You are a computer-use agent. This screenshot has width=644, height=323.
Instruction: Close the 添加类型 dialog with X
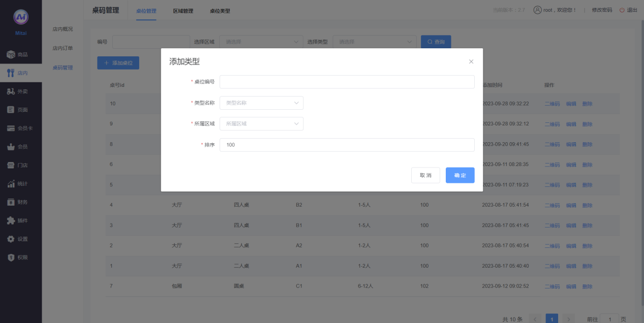click(x=471, y=61)
